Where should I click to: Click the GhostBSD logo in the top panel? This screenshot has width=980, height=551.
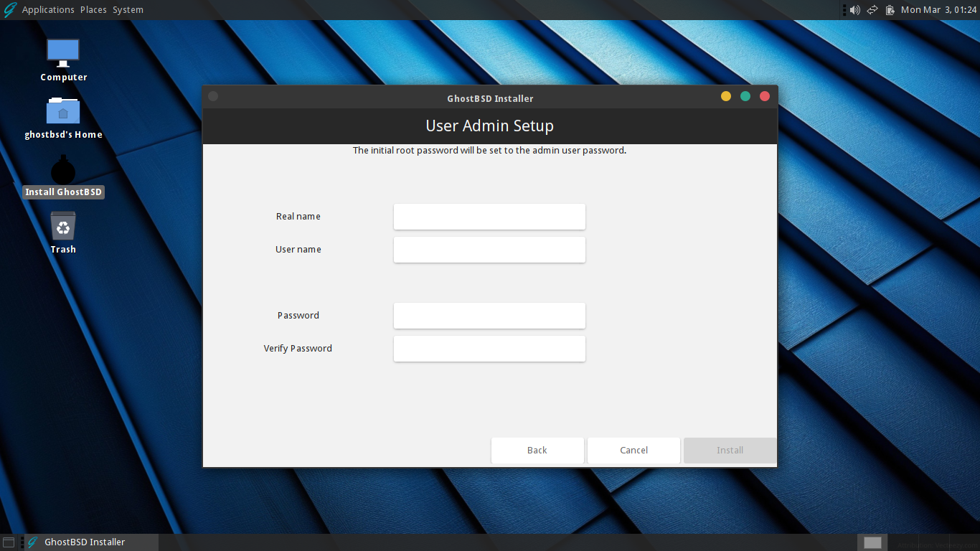click(10, 10)
